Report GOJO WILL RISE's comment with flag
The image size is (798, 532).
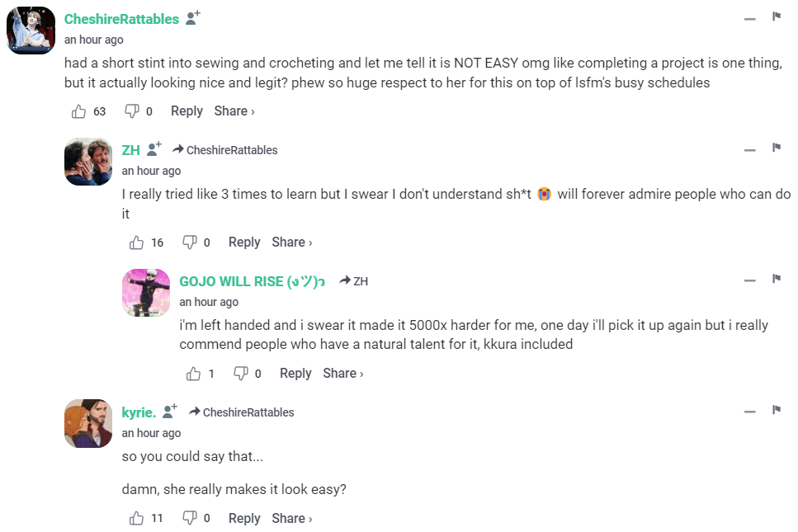[777, 279]
